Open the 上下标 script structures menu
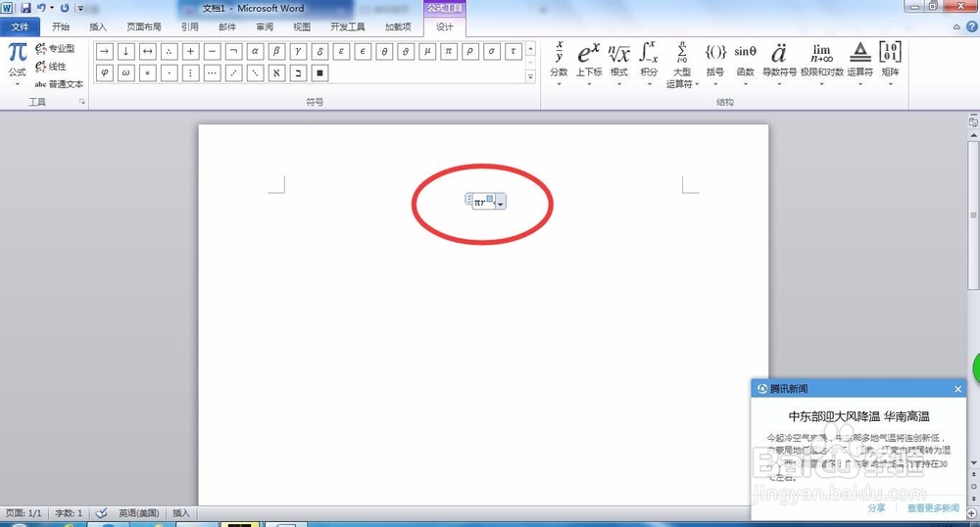Image resolution: width=980 pixels, height=527 pixels. point(589,64)
